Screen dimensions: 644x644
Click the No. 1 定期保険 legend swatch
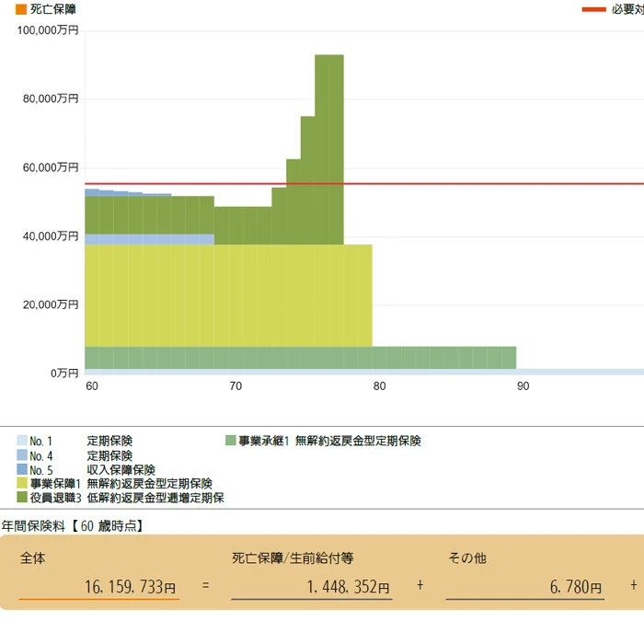[22, 442]
